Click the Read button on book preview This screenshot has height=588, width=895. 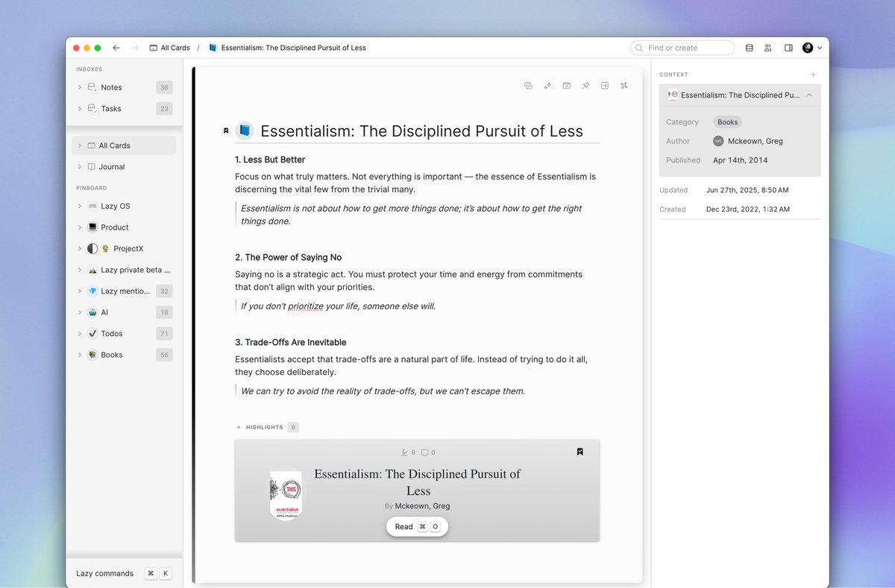[417, 527]
